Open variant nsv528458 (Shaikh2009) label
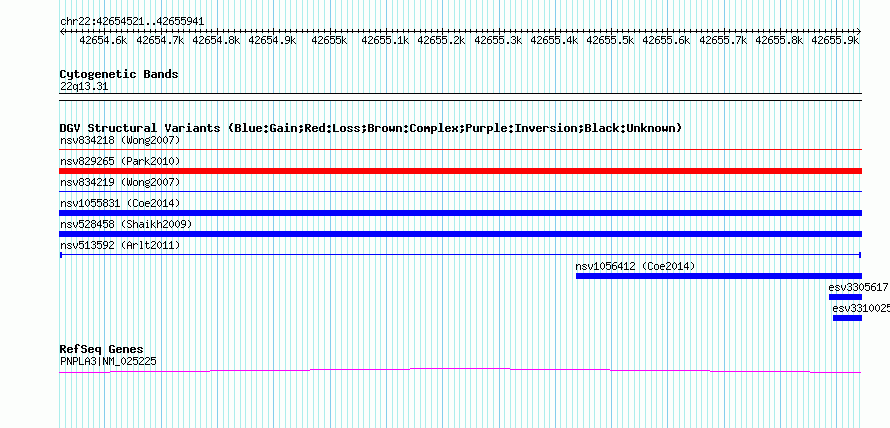 pyautogui.click(x=126, y=224)
